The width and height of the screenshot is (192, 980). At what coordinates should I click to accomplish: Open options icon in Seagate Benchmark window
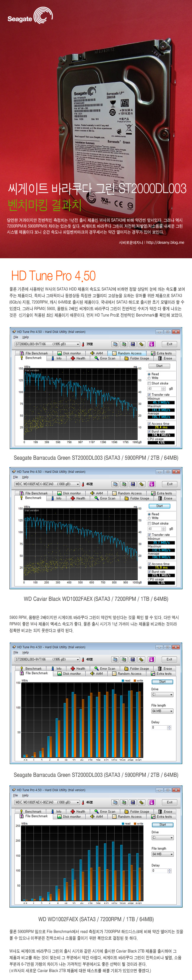pos(141,344)
